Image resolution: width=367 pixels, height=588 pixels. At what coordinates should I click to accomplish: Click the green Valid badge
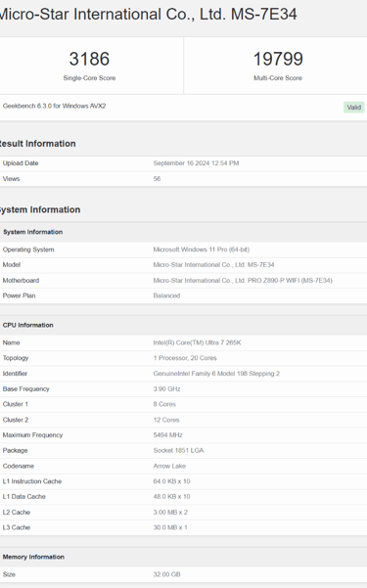point(354,108)
